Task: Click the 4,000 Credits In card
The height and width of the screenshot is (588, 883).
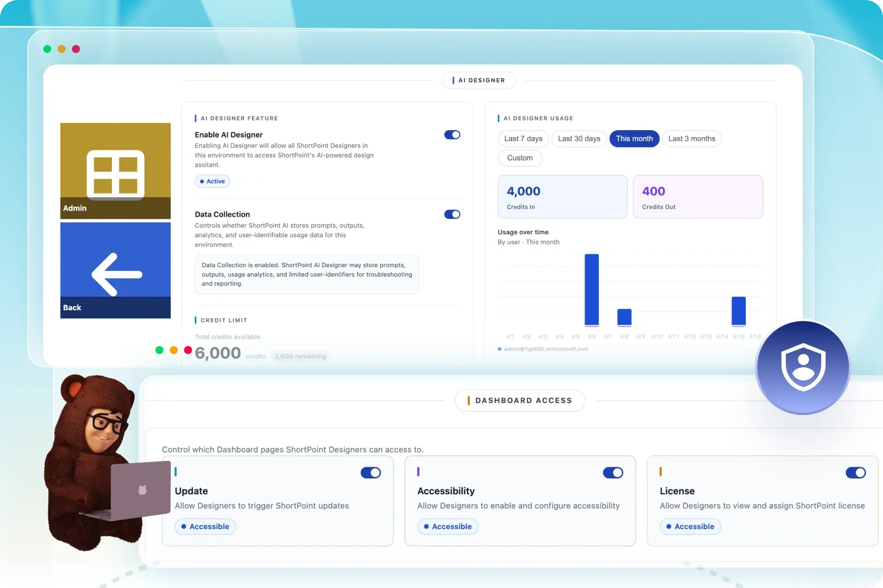Action: click(563, 197)
